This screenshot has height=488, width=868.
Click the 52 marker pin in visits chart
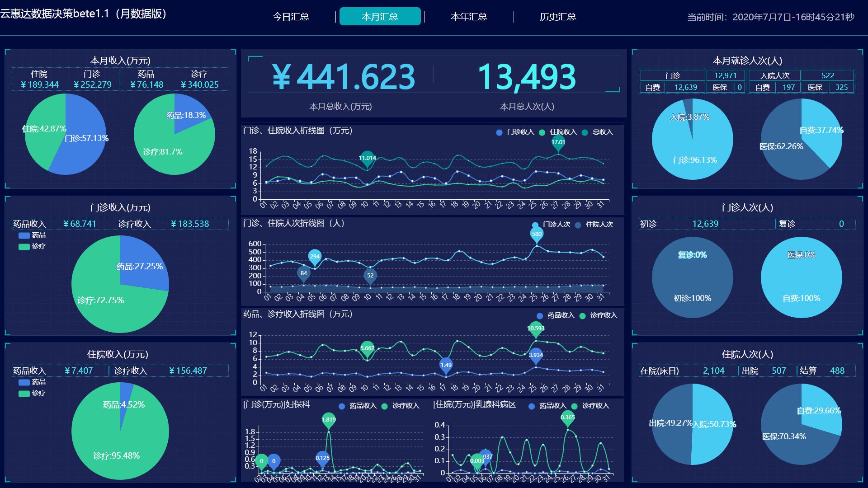coord(370,276)
